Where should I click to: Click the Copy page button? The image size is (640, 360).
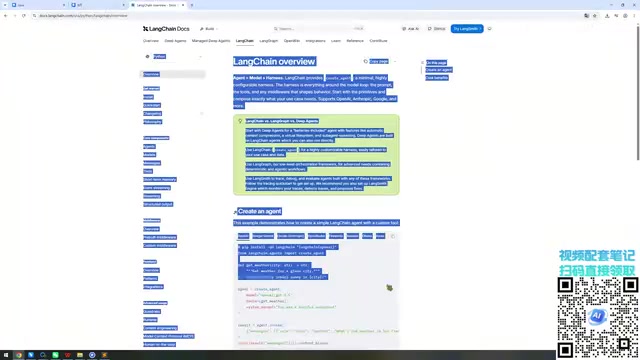376,61
